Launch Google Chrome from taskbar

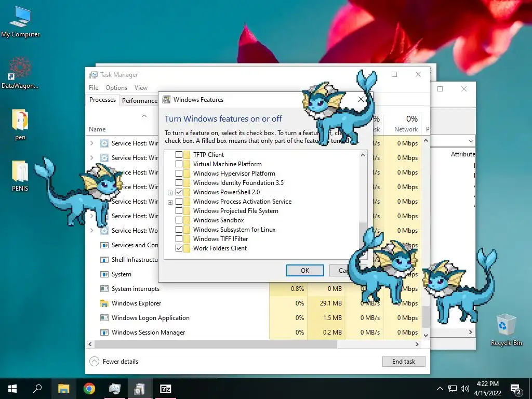click(x=89, y=389)
